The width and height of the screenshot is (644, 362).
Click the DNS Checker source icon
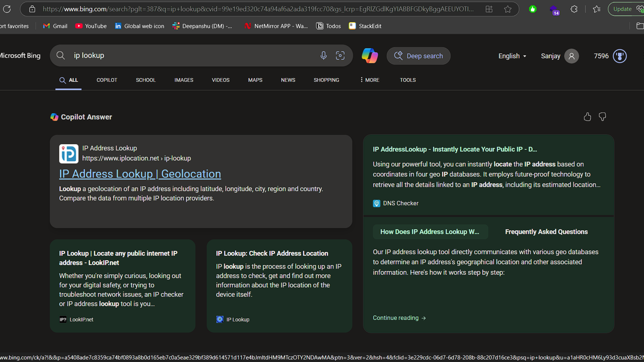377,203
